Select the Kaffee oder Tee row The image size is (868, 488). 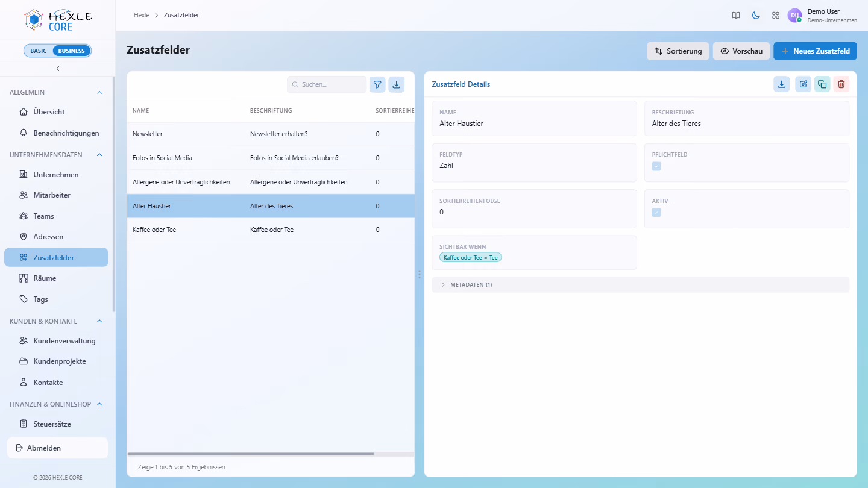[271, 230]
